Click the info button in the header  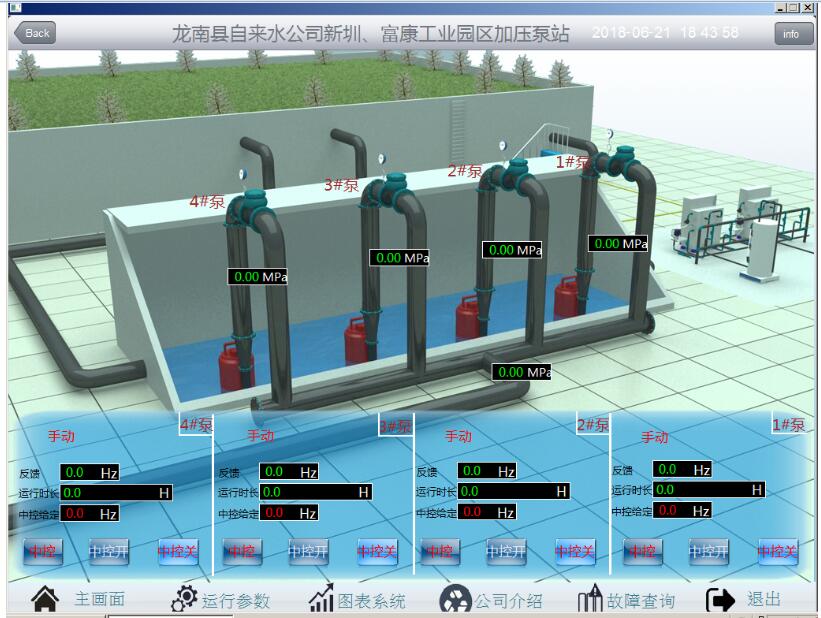coord(791,33)
